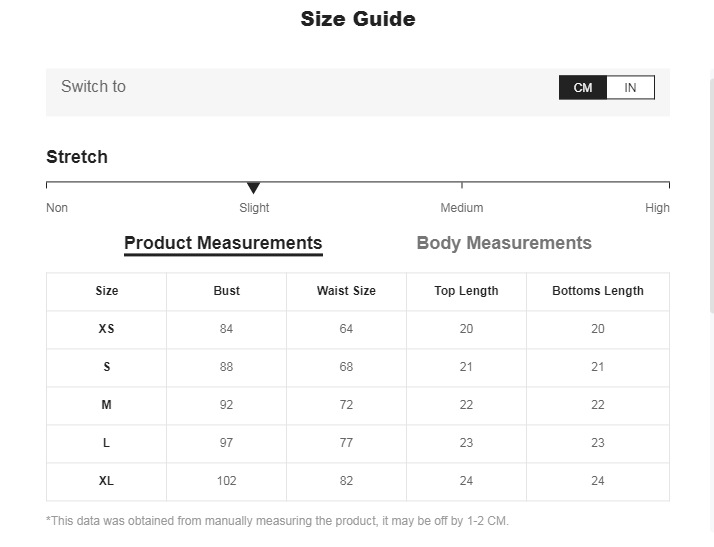The image size is (714, 547).
Task: Switch units to CM
Action: tap(583, 88)
